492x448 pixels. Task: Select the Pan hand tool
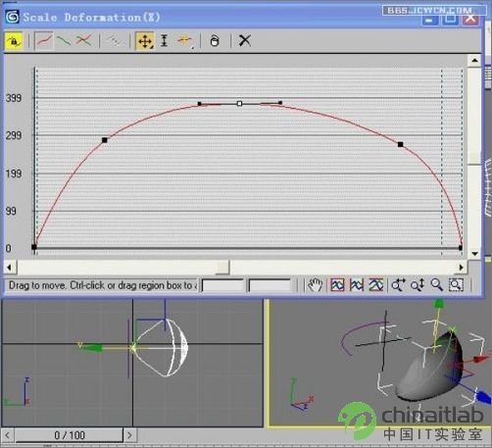315,285
